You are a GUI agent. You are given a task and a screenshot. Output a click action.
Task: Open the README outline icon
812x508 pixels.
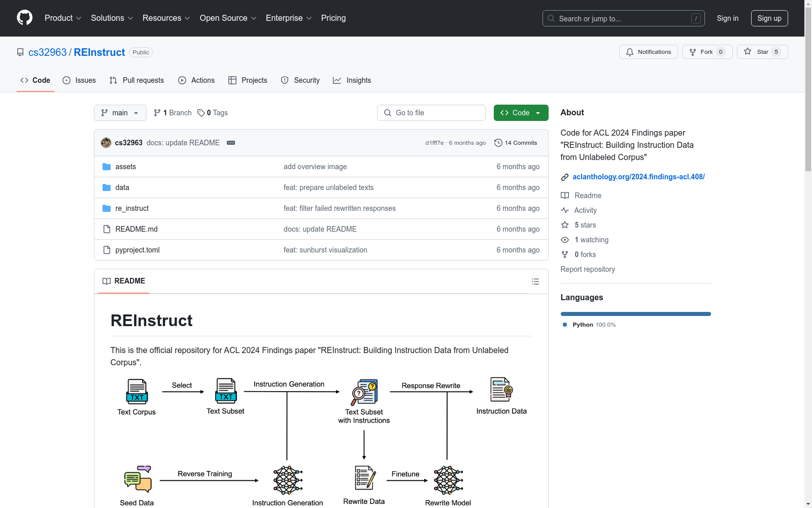[x=535, y=281]
